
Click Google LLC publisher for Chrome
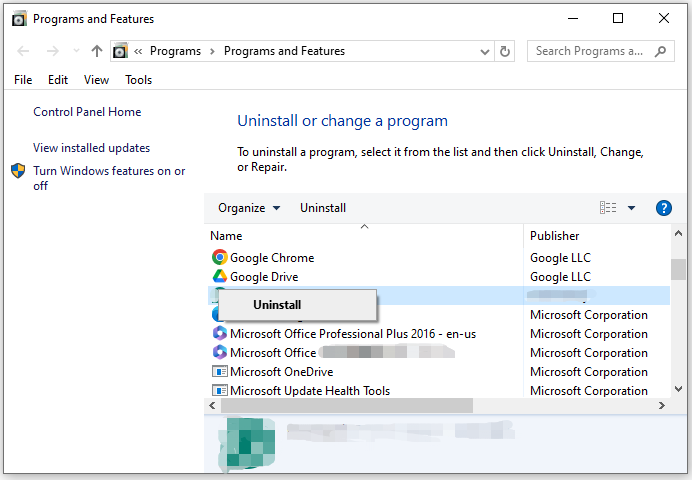560,258
